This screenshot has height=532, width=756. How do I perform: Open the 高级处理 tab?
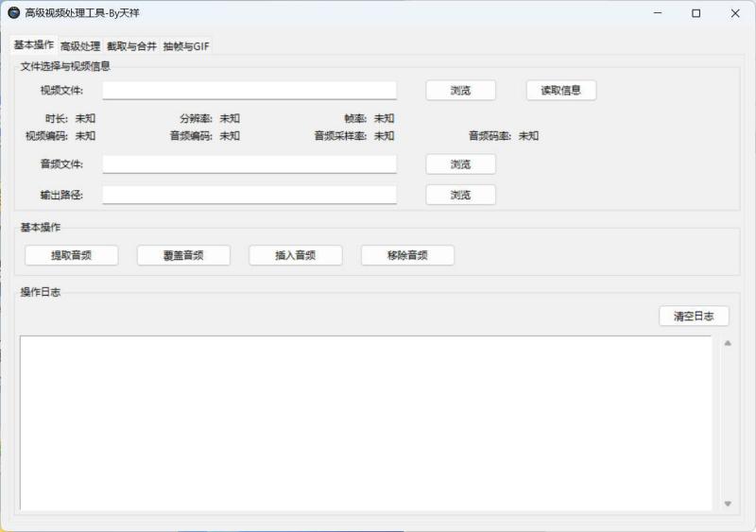(x=80, y=46)
